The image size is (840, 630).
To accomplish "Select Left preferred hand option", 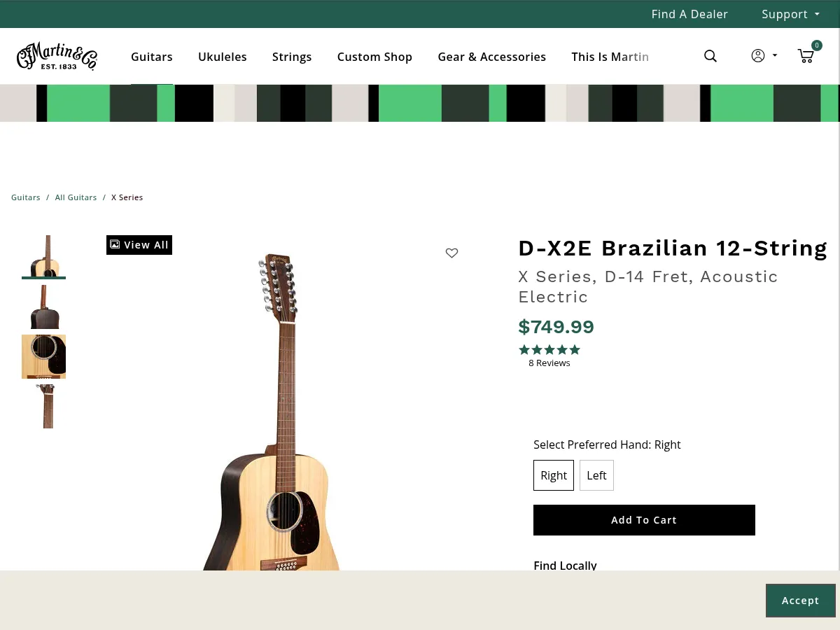I will [x=596, y=475].
